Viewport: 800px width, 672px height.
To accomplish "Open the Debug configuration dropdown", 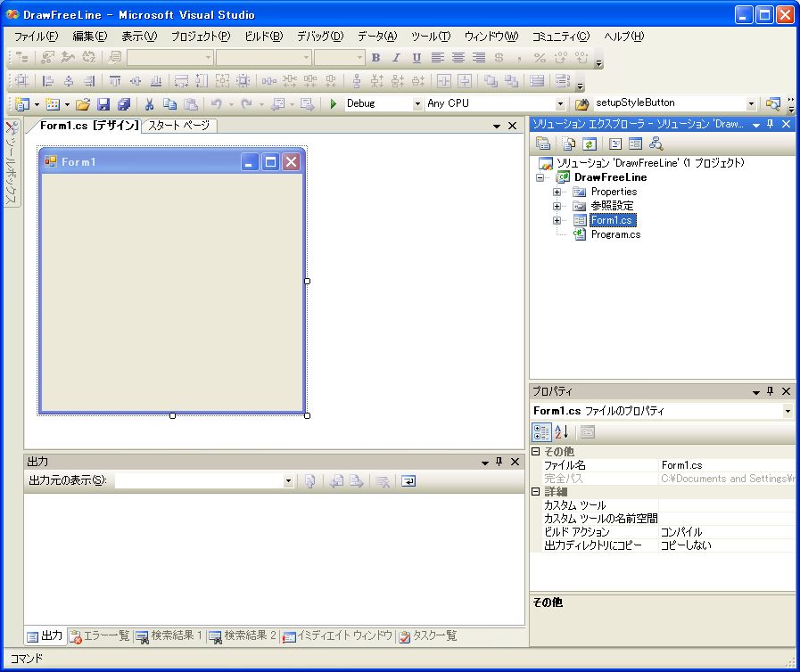I will click(417, 104).
